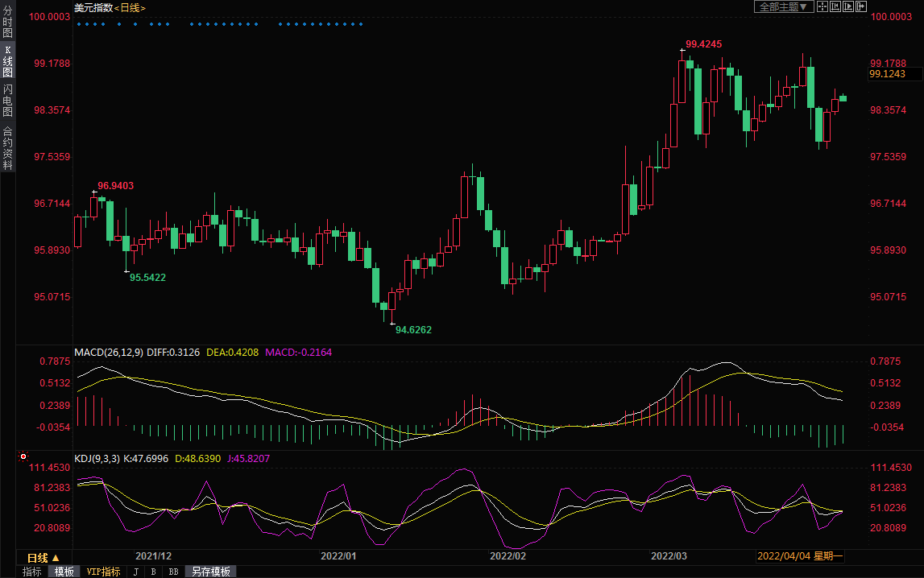This screenshot has width=924, height=578.
Task: Select the 指标 tab at bottom
Action: pos(32,572)
